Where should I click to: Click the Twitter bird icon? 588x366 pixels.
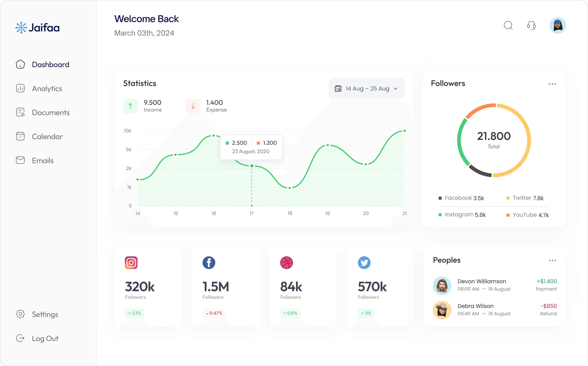(364, 262)
